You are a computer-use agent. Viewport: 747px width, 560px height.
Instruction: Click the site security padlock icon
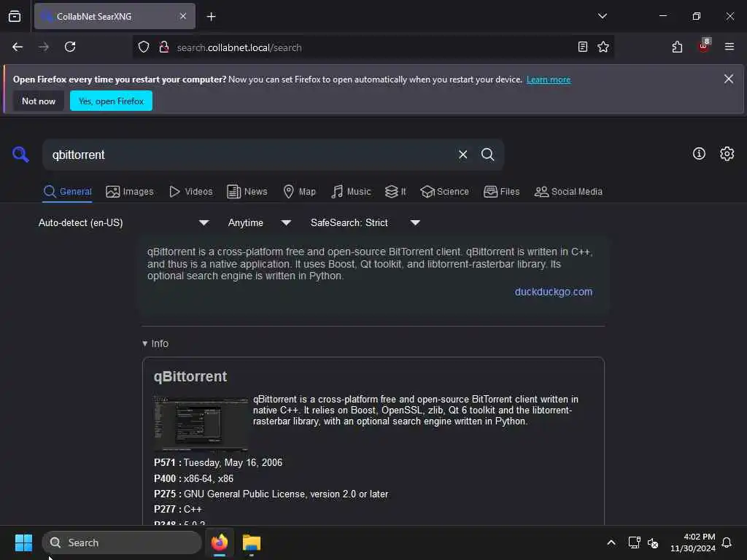(164, 47)
